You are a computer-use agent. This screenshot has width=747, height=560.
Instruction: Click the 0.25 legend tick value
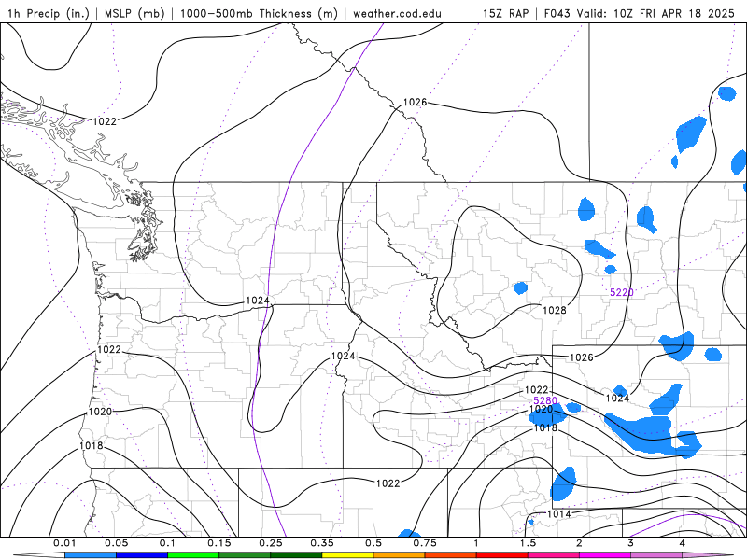coord(271,543)
